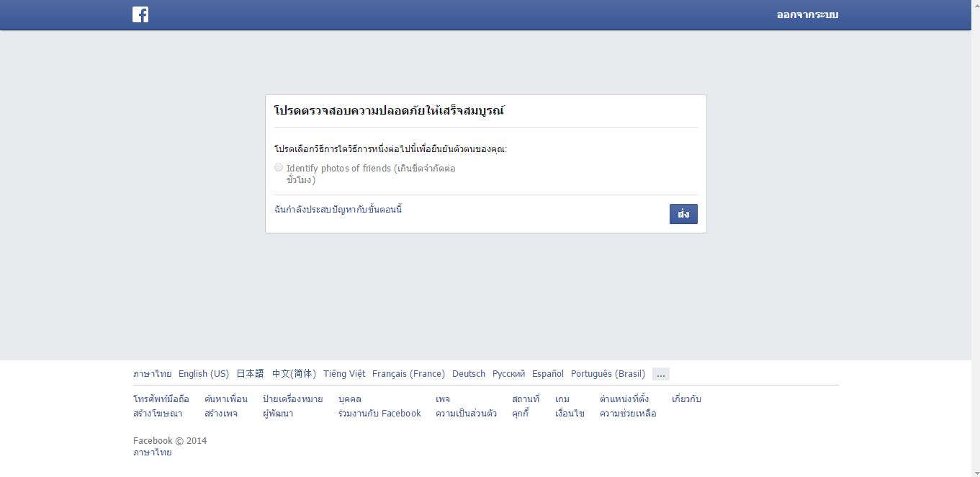Choose ภาษาไทย in the language row
980x477 pixels.
tap(153, 373)
